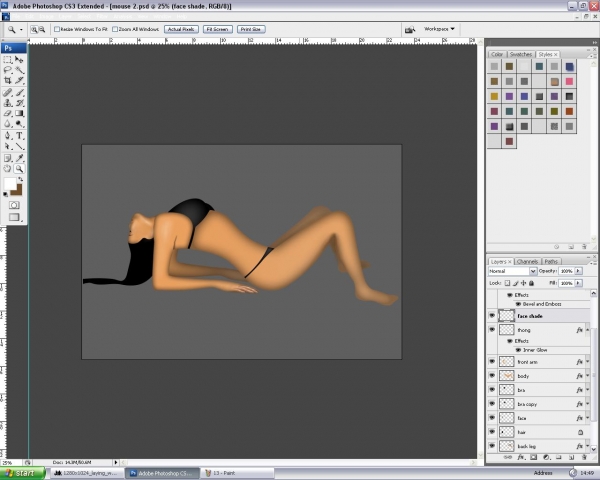Hide the hair layer

tap(492, 432)
